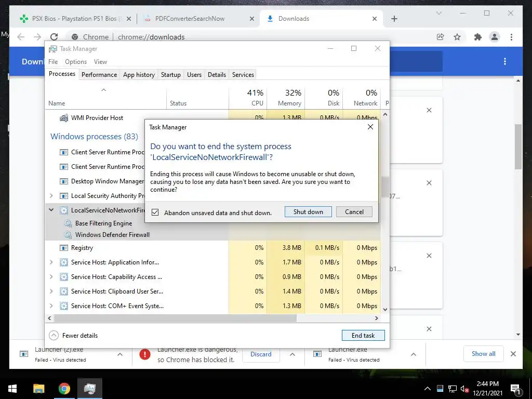This screenshot has height=399, width=532.
Task: Open Chrome extensions puzzle icon
Action: 478,37
